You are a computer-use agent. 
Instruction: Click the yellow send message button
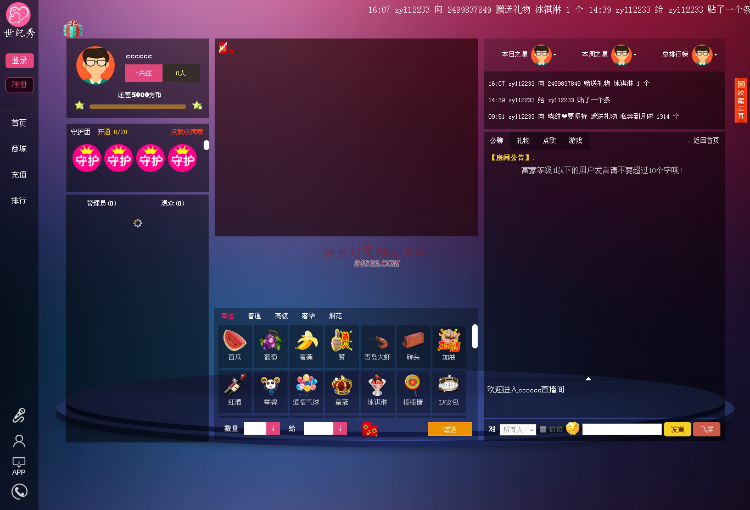pyautogui.click(x=677, y=429)
